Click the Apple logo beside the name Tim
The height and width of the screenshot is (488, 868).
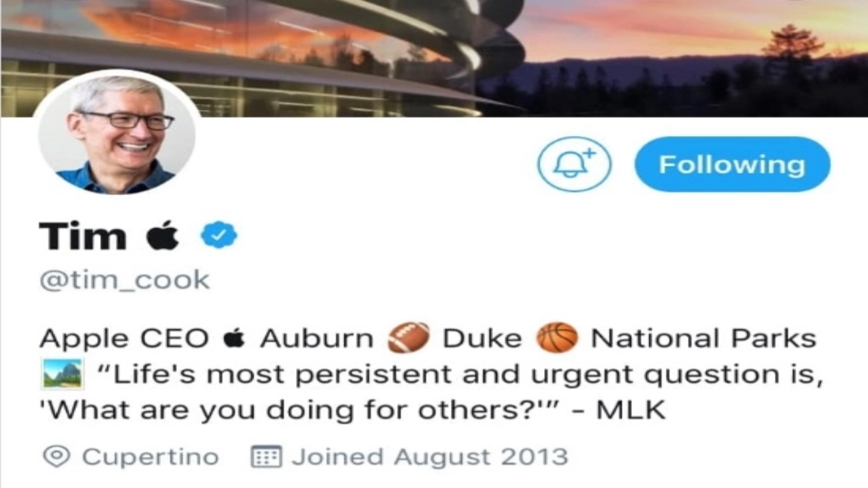pyautogui.click(x=163, y=235)
